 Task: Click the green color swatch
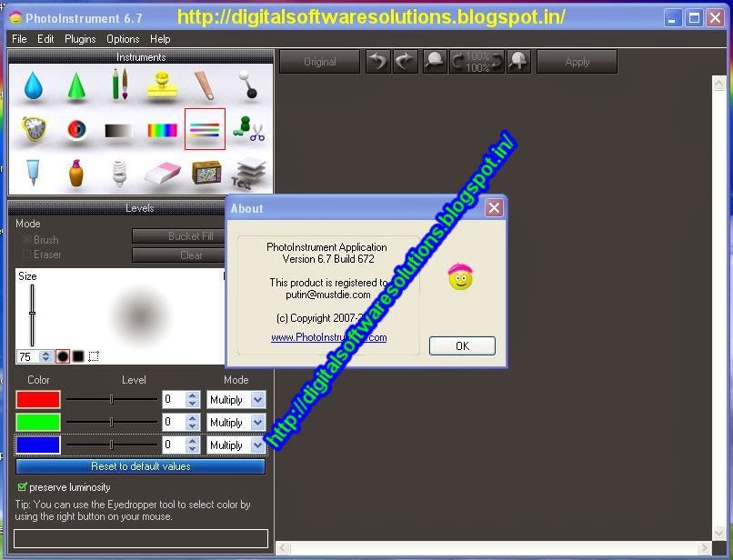(38, 422)
